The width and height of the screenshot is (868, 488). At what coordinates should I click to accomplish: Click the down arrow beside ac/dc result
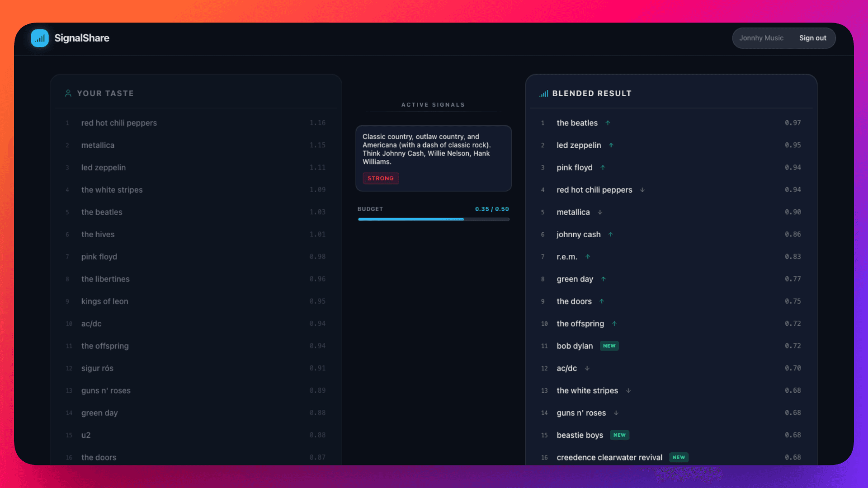[587, 368]
